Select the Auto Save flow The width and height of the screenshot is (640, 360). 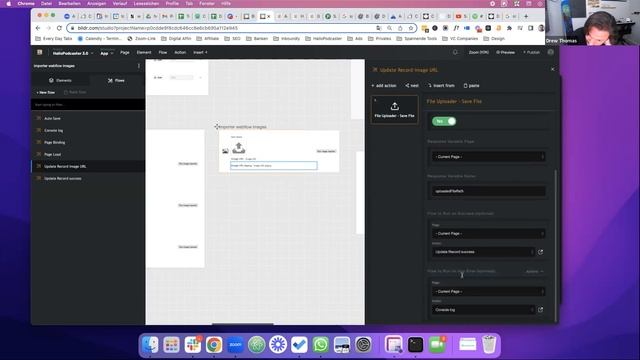coord(88,118)
